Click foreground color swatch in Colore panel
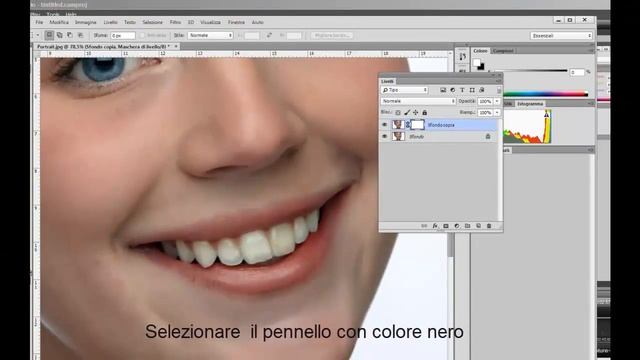640x360 pixels. (x=477, y=62)
